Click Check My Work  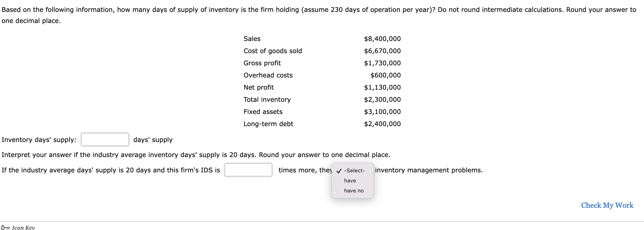pyautogui.click(x=607, y=205)
